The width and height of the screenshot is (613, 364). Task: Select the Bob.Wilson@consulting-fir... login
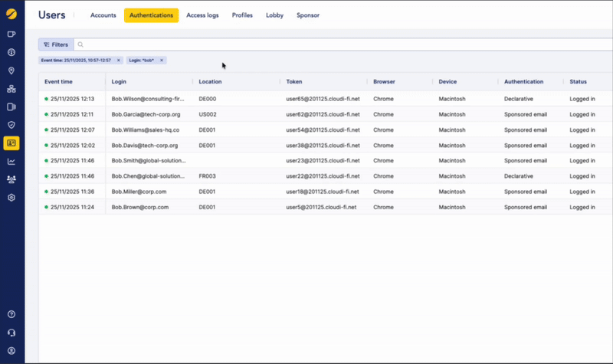point(148,99)
